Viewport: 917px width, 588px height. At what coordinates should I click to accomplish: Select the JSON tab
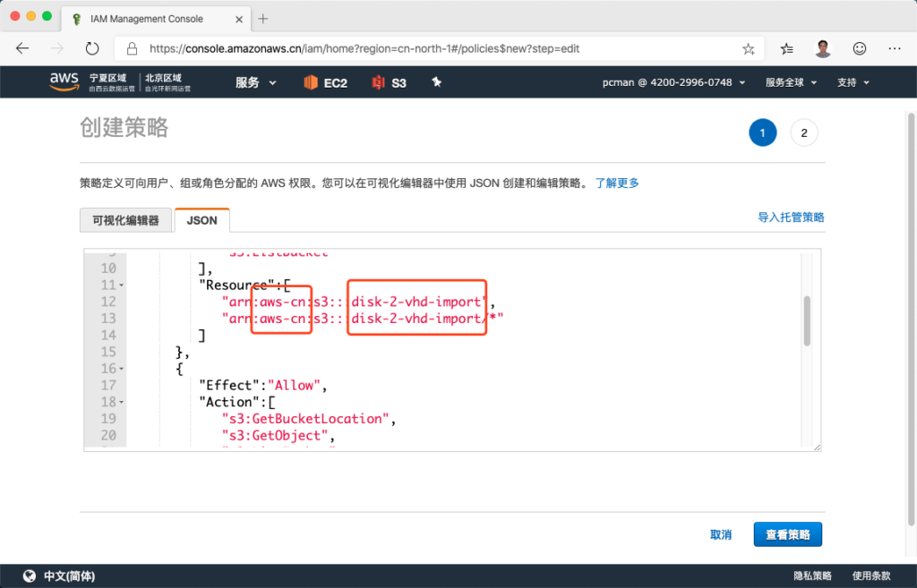coord(201,220)
